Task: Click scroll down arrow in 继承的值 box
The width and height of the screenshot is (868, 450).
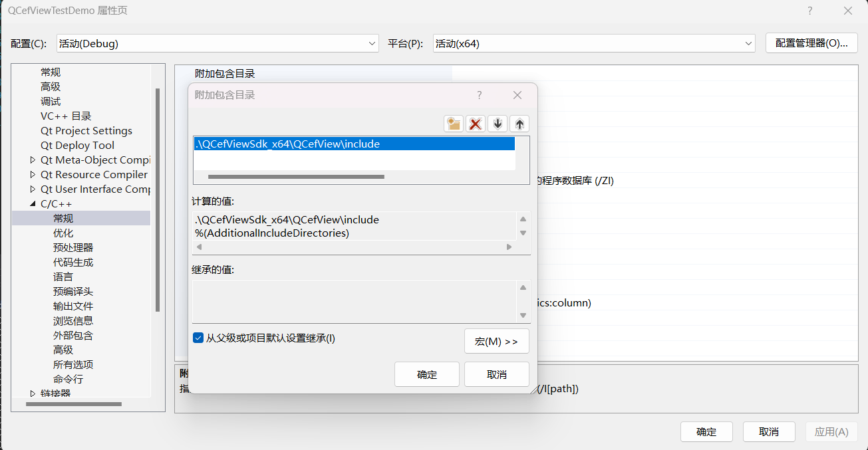Action: click(x=523, y=316)
